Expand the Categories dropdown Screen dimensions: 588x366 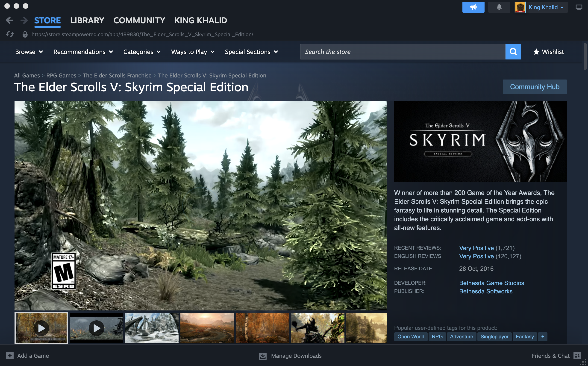pyautogui.click(x=142, y=52)
